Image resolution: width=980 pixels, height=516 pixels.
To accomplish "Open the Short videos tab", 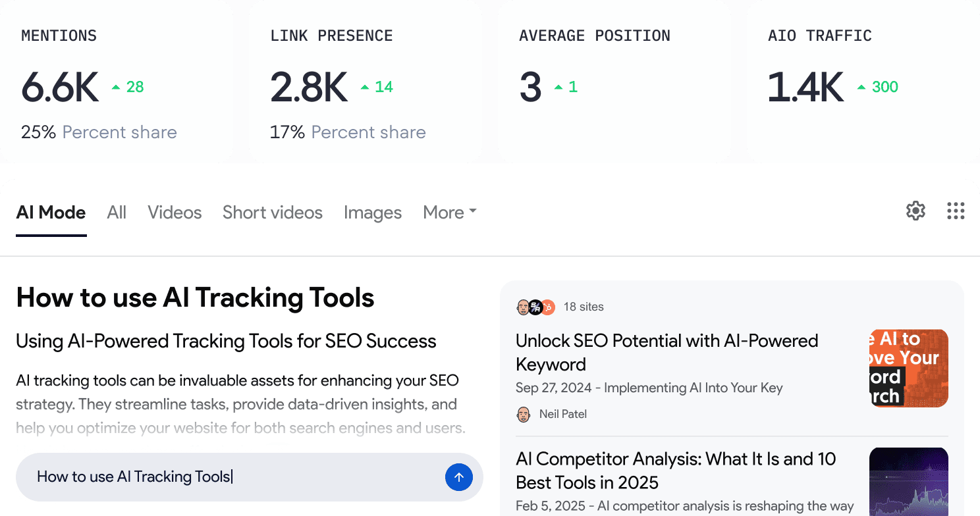I will click(x=273, y=213).
